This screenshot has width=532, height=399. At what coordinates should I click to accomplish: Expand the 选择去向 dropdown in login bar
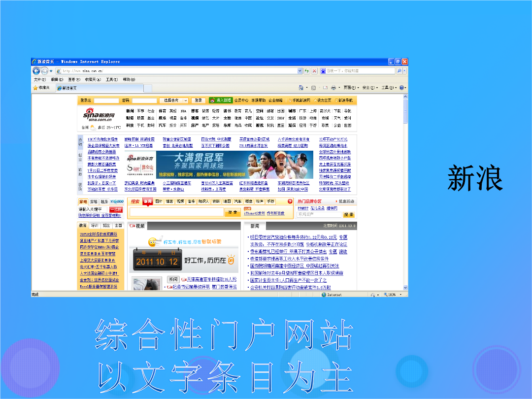pos(186,100)
